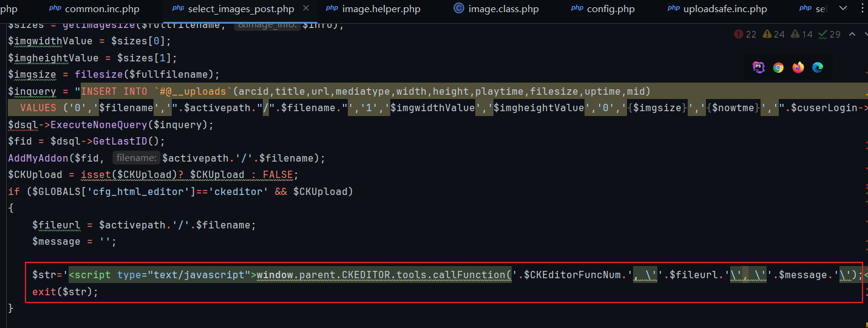Open preview in built-in PhpStorm browser
The width and height of the screenshot is (868, 328).
coord(759,67)
